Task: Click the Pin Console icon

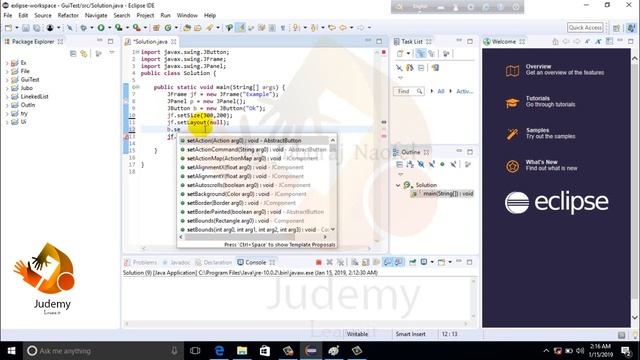Action: click(413, 262)
